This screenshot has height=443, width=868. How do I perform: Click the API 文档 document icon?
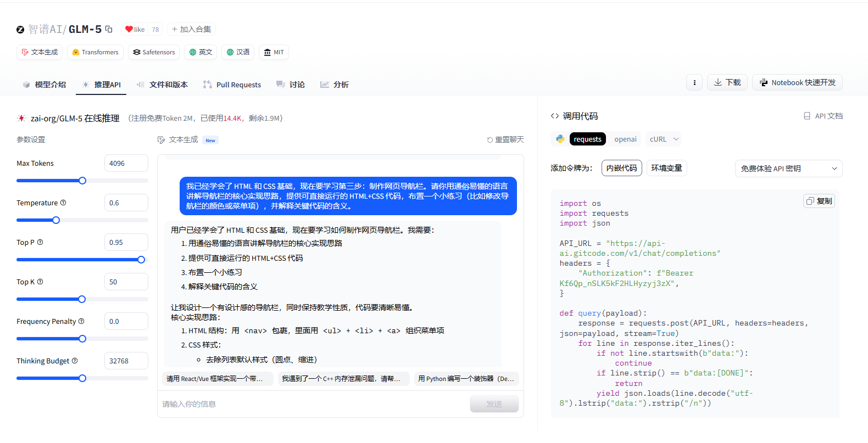(807, 116)
